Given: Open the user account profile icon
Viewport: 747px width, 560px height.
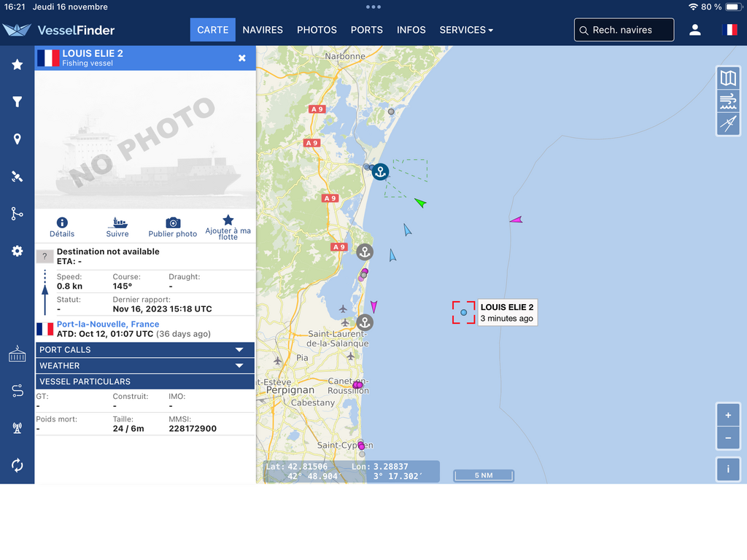Looking at the screenshot, I should 695,30.
